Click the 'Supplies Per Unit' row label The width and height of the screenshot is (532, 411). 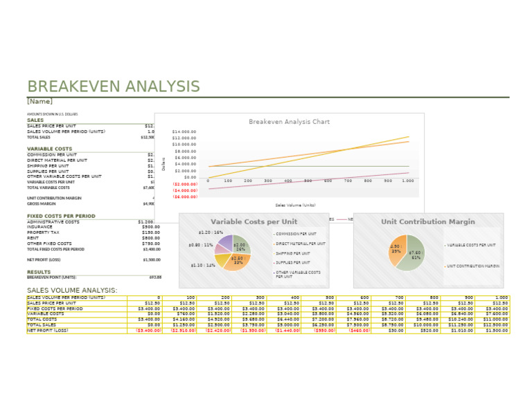pos(48,172)
